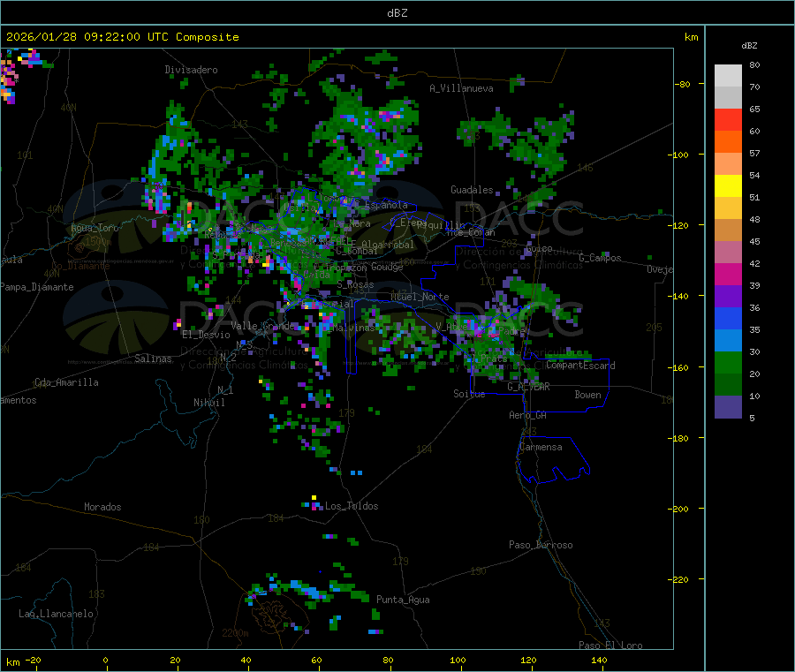Click the yellow 51 dBZ legend swatch
Viewport: 795px width, 672px height.
click(728, 186)
